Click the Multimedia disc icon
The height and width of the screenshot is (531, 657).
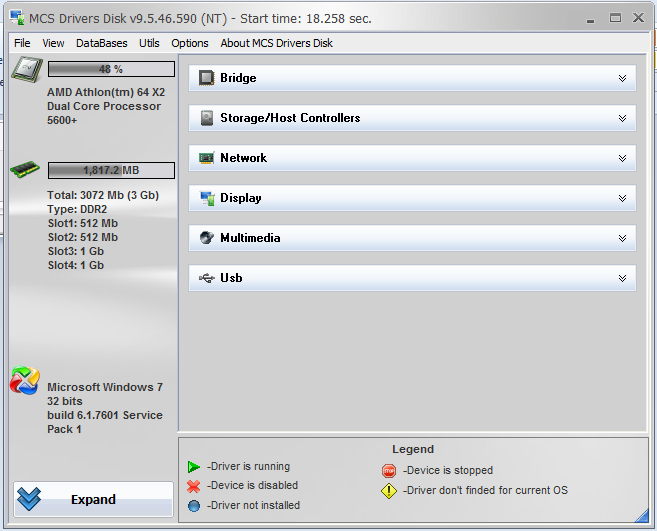[207, 238]
